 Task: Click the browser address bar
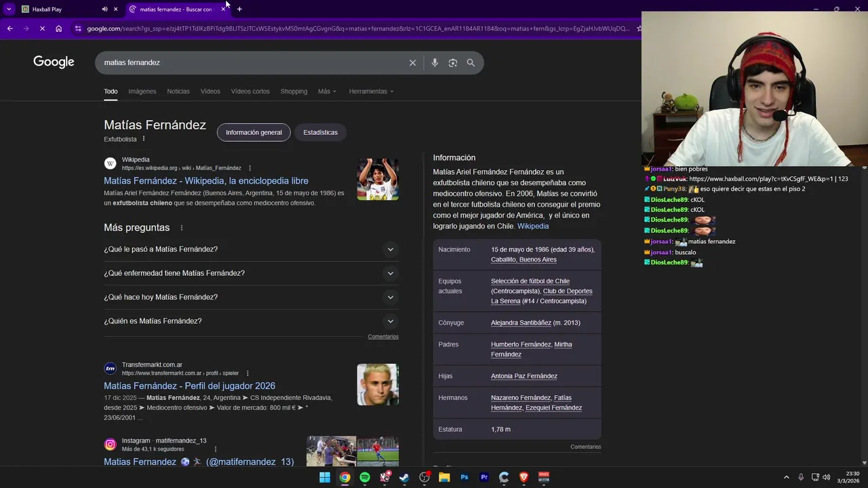click(358, 28)
